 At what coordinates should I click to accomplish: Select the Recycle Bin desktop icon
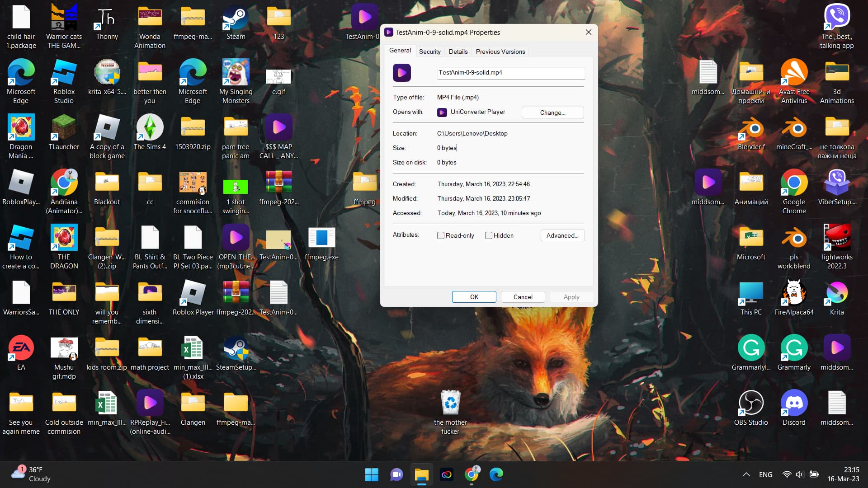pos(450,403)
